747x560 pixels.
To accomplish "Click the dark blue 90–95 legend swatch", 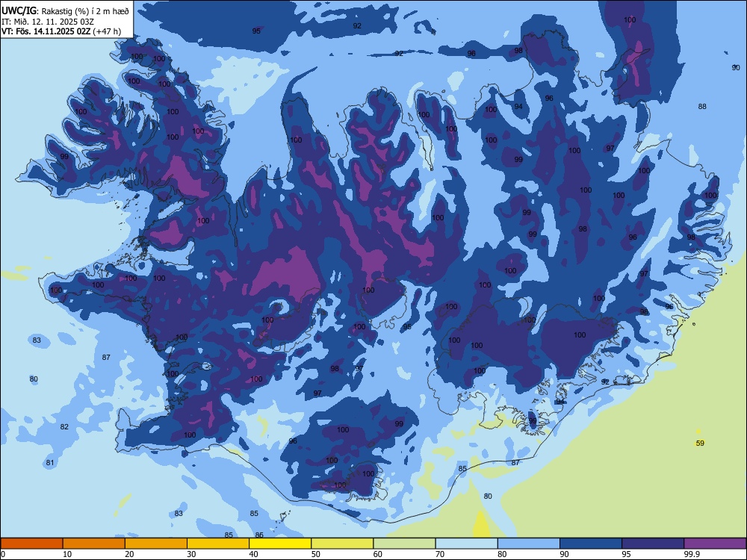I will 591,544.
